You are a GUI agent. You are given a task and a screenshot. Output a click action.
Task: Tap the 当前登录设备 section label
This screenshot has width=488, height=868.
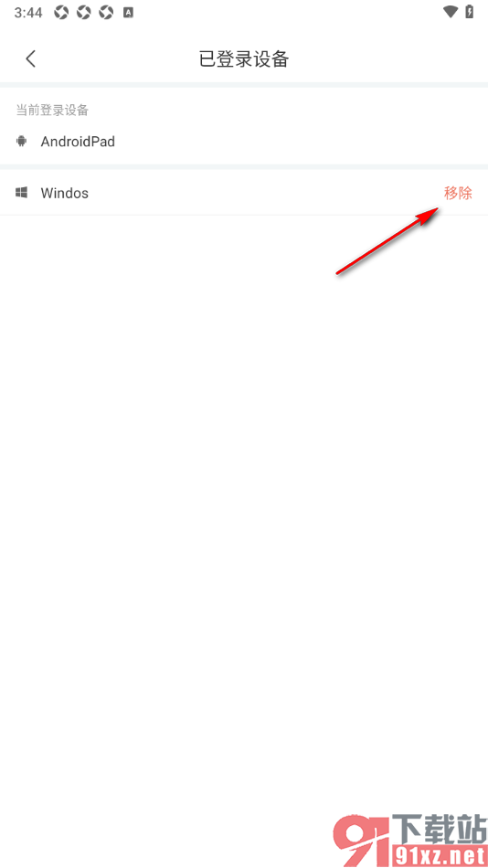(x=52, y=111)
